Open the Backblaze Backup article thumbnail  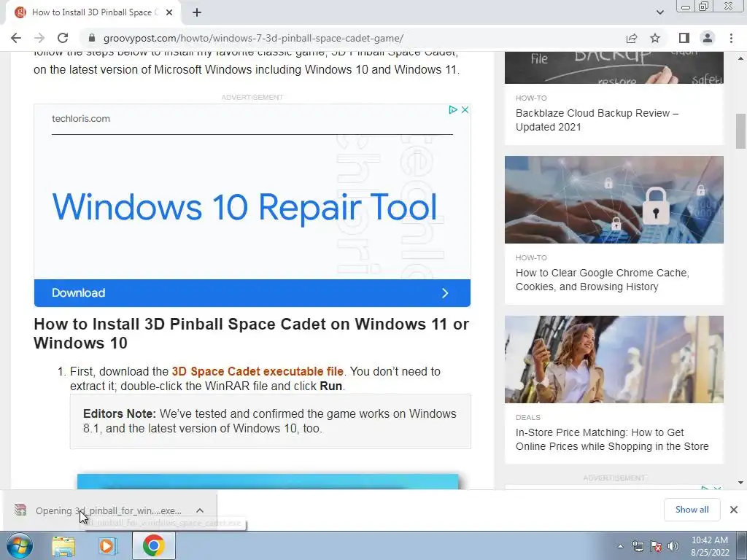pyautogui.click(x=614, y=68)
